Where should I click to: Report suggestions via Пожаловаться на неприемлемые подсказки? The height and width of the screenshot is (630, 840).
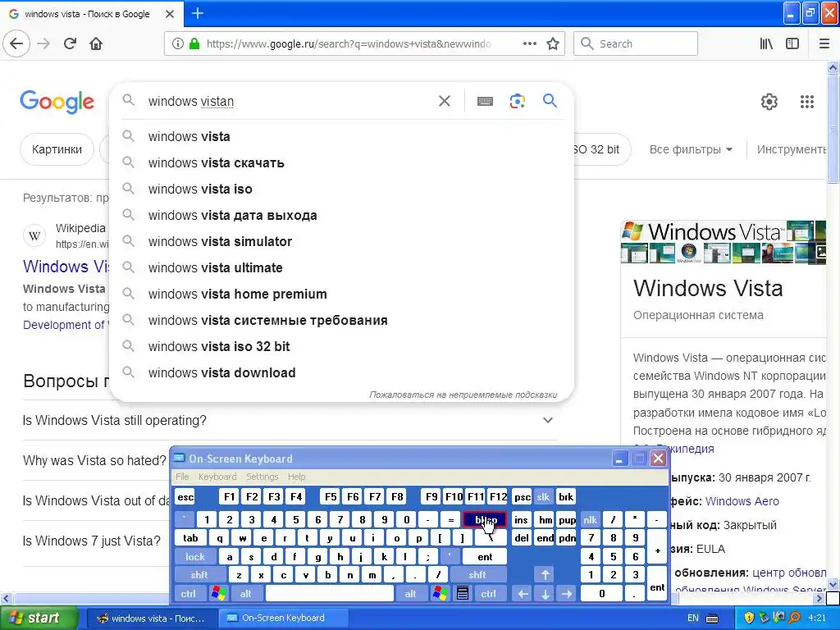pyautogui.click(x=463, y=395)
